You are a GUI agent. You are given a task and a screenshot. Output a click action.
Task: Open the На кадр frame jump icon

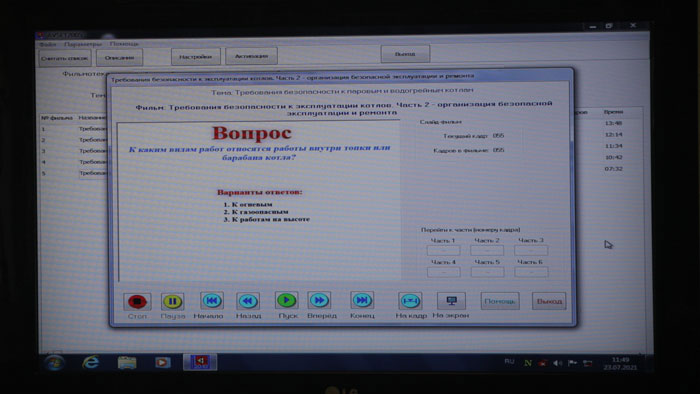pos(410,301)
